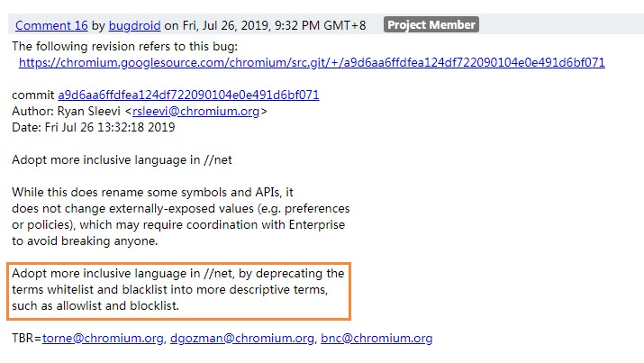Screen dimensions: 644x363
Task: Click the dgozman@chromium.org reviewer link
Action: (x=242, y=339)
